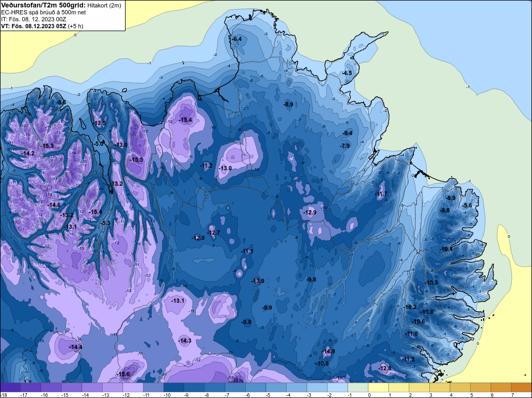The height and width of the screenshot is (398, 532).
Task: Click the initial time line "IT: Fös. 08. 12. 2023 00Z"
Action: click(34, 19)
